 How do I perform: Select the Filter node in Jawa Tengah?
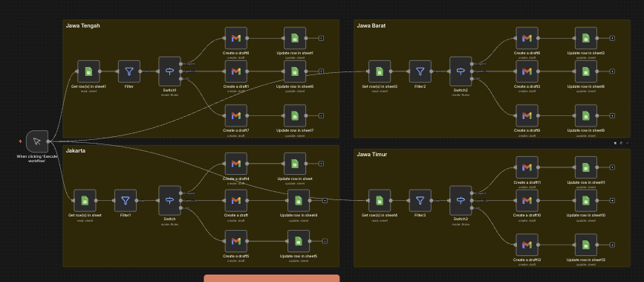tap(129, 71)
